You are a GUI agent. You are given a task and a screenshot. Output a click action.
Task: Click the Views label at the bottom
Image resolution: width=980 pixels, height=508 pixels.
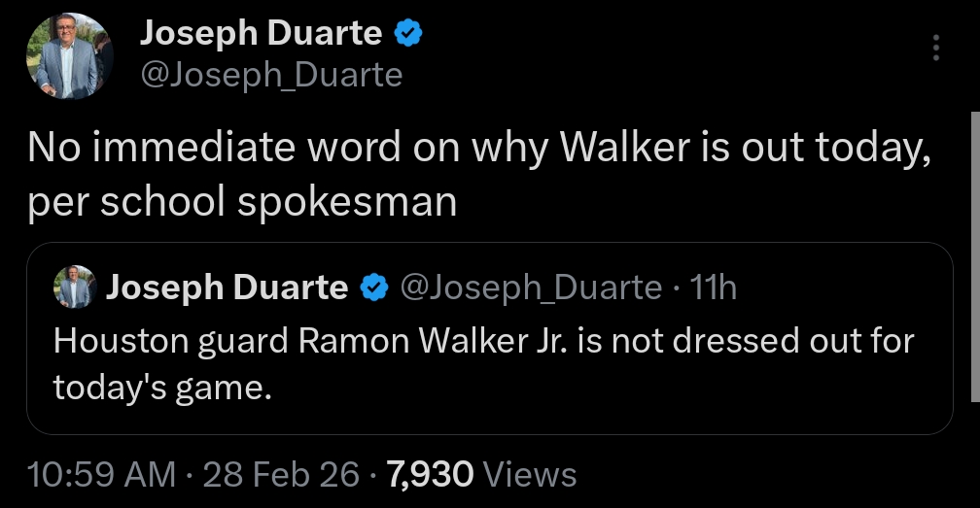tap(530, 475)
